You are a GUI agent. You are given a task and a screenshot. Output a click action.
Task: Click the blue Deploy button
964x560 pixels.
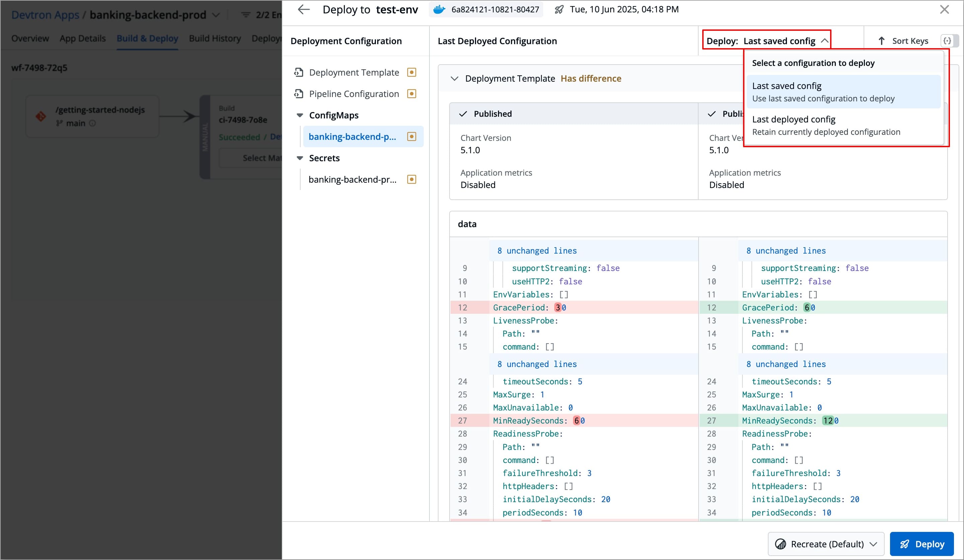click(921, 544)
